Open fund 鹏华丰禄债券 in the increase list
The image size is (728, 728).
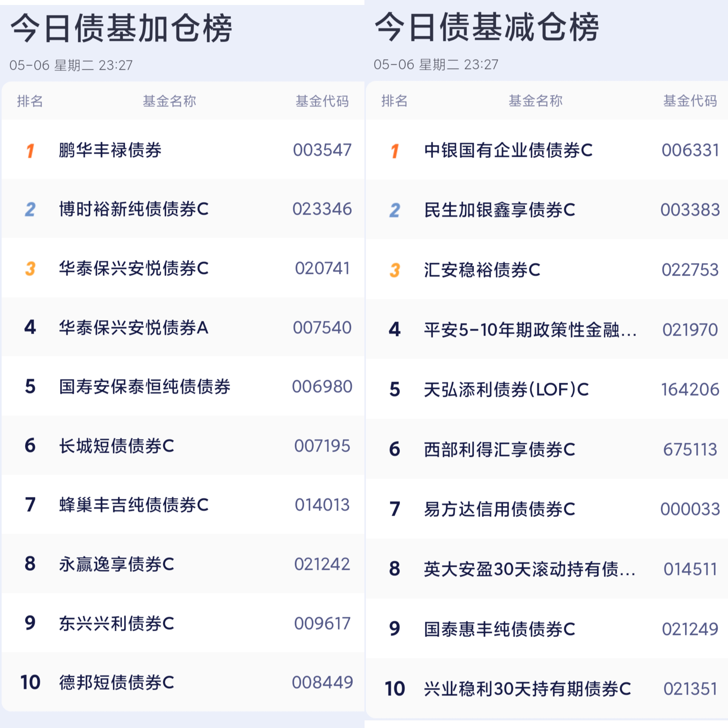(110, 150)
